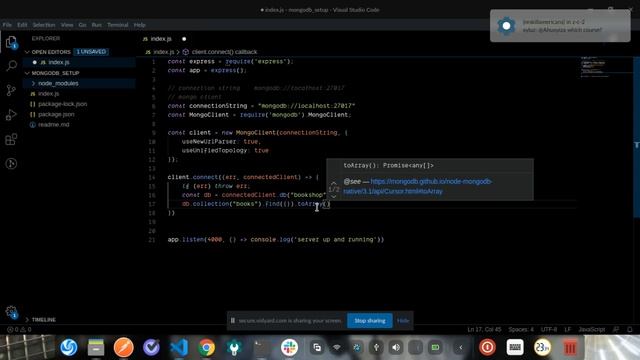Open the View menu
This screenshot has height=360, width=640.
[x=67, y=25]
